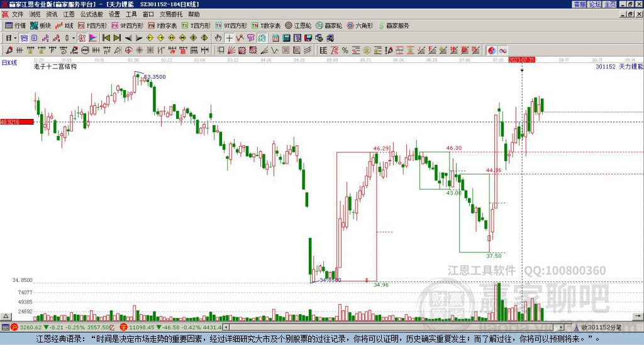This screenshot has width=644, height=345.
Task: Expand the candlestick style dropdown arrow
Action: [74, 38]
